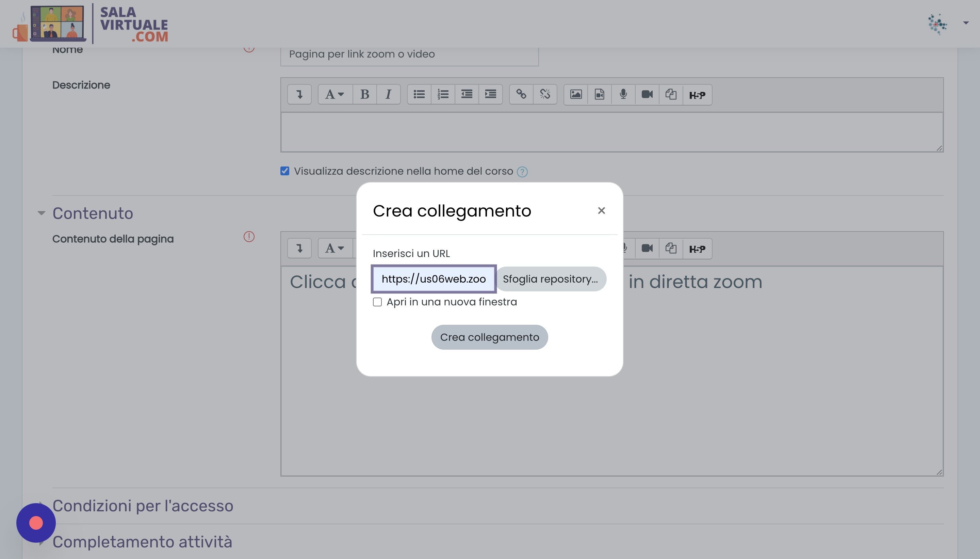Close the Crea collegamento dialog
This screenshot has height=559, width=980.
[601, 210]
